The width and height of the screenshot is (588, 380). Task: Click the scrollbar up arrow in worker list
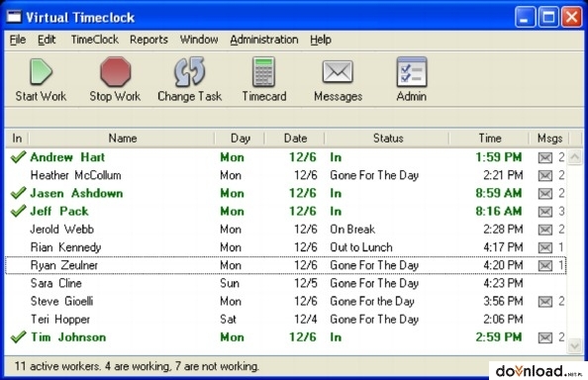[574, 157]
